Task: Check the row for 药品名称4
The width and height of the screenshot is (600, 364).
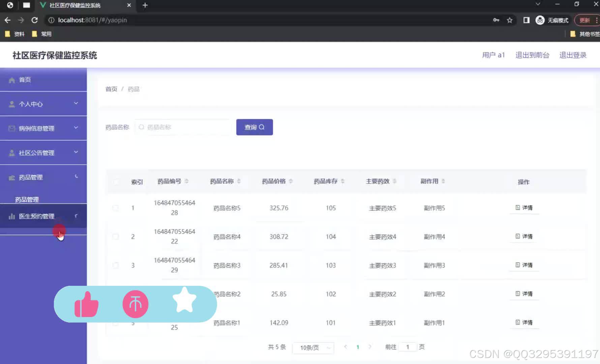Action: click(116, 237)
